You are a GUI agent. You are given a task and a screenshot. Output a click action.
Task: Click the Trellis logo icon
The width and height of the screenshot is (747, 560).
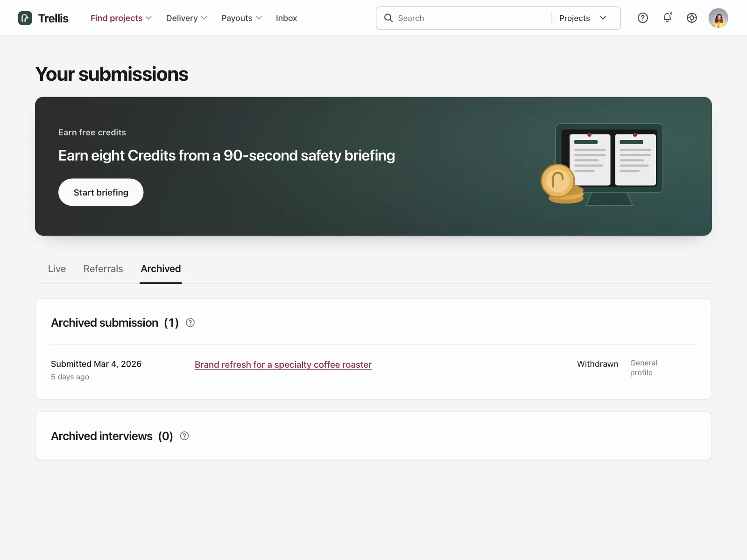pyautogui.click(x=25, y=18)
